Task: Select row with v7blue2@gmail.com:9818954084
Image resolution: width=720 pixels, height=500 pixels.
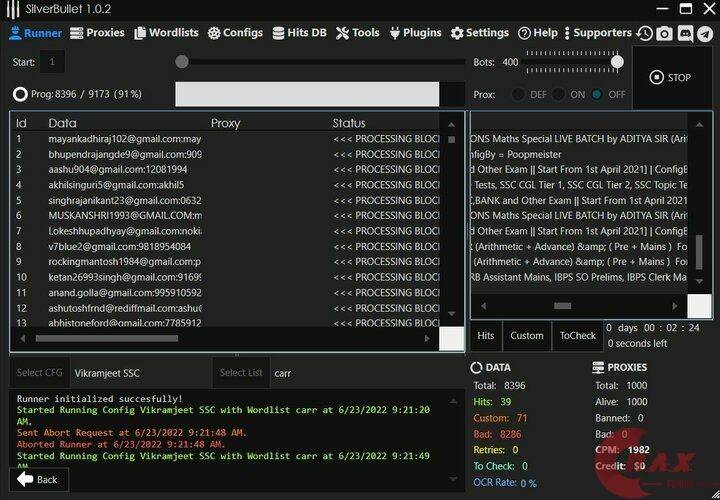Action: pyautogui.click(x=225, y=247)
